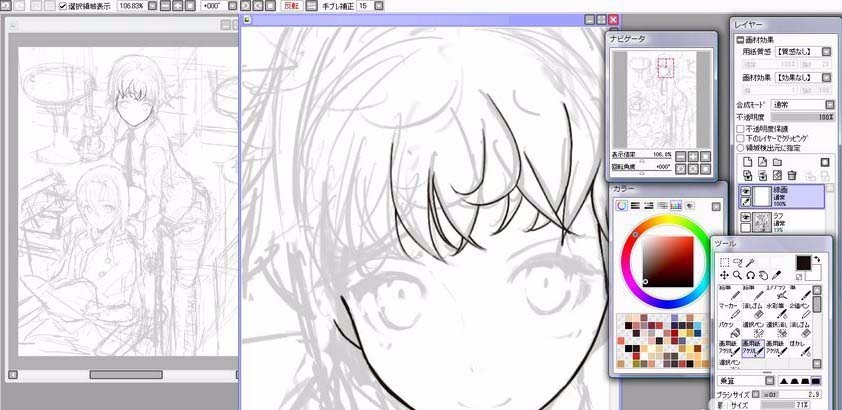Choose the move tool
The width and height of the screenshot is (842, 410).
pos(724,274)
